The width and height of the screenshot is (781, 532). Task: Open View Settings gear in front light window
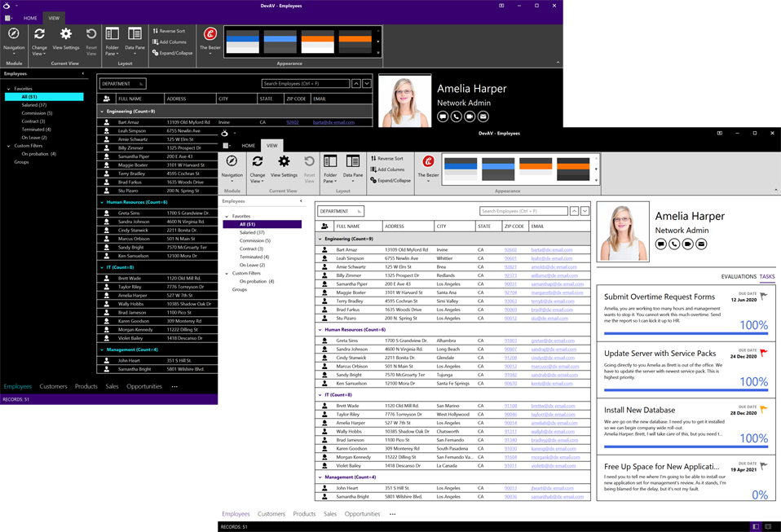click(x=284, y=167)
